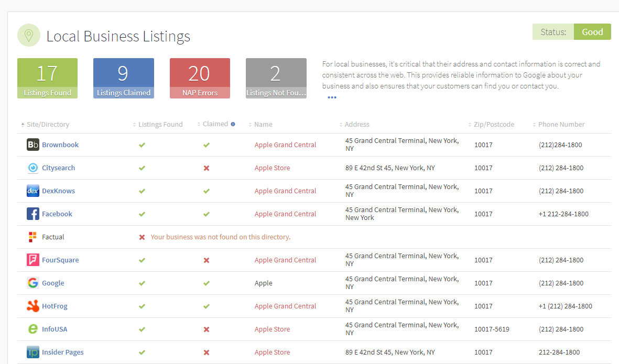Click the not-claimed red X in InfoUSA row

tap(207, 329)
